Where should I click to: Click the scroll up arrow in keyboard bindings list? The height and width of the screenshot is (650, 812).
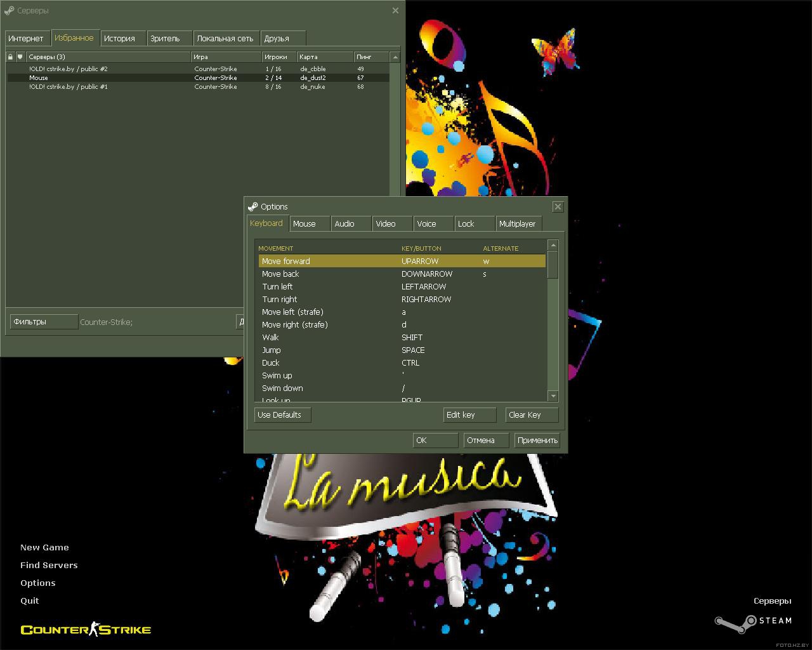(x=553, y=245)
